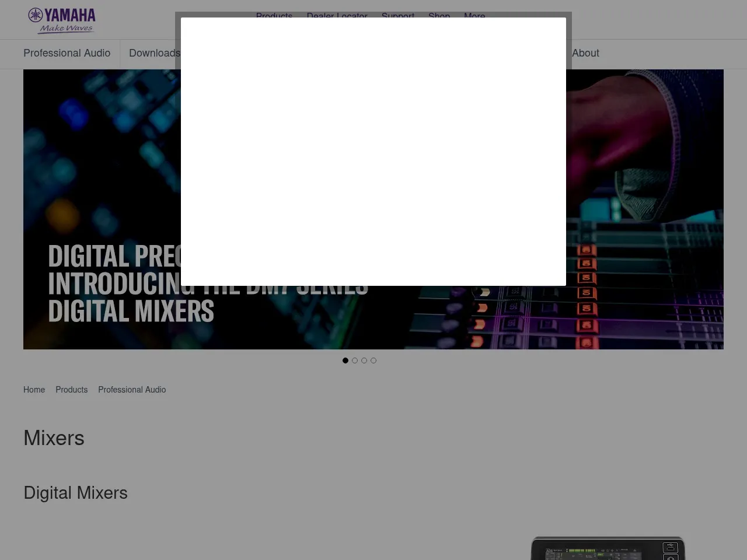Open the digital mixer product thumbnail
Image resolution: width=747 pixels, height=560 pixels.
(x=607, y=548)
